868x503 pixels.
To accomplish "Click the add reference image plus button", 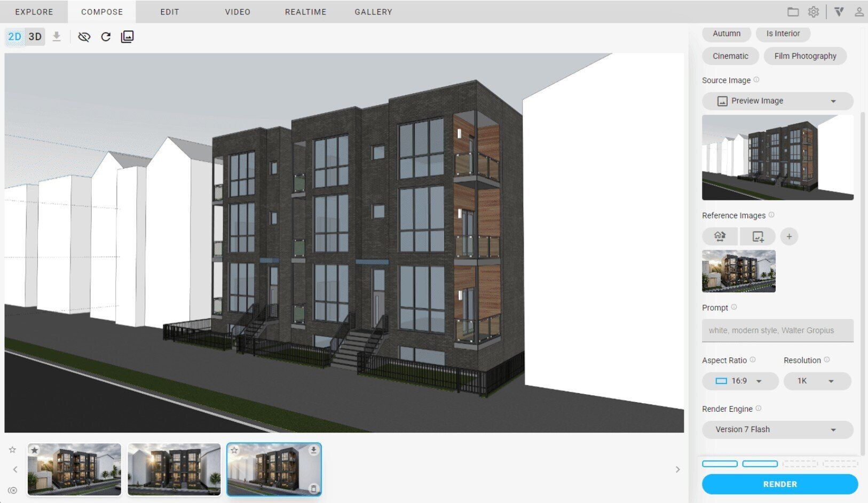I will coord(789,236).
